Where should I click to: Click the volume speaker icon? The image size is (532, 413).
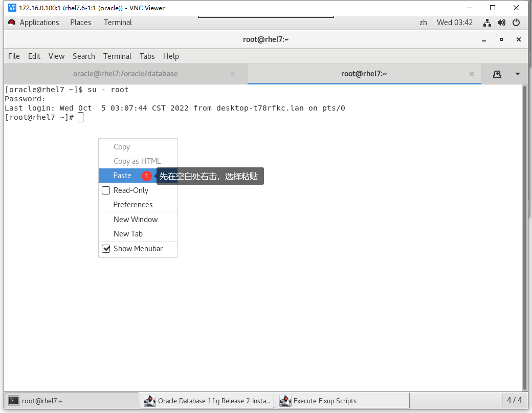pyautogui.click(x=501, y=23)
